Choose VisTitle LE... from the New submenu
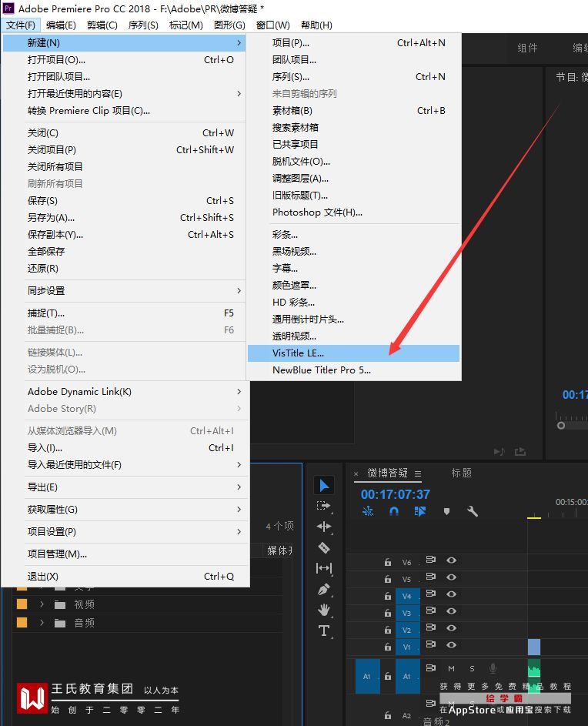The height and width of the screenshot is (726, 588). pyautogui.click(x=354, y=353)
